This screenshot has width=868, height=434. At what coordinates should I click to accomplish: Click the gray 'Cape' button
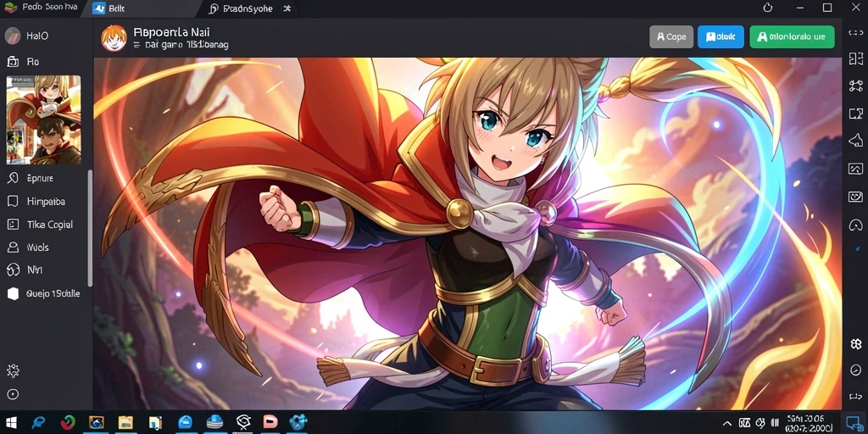coord(671,37)
